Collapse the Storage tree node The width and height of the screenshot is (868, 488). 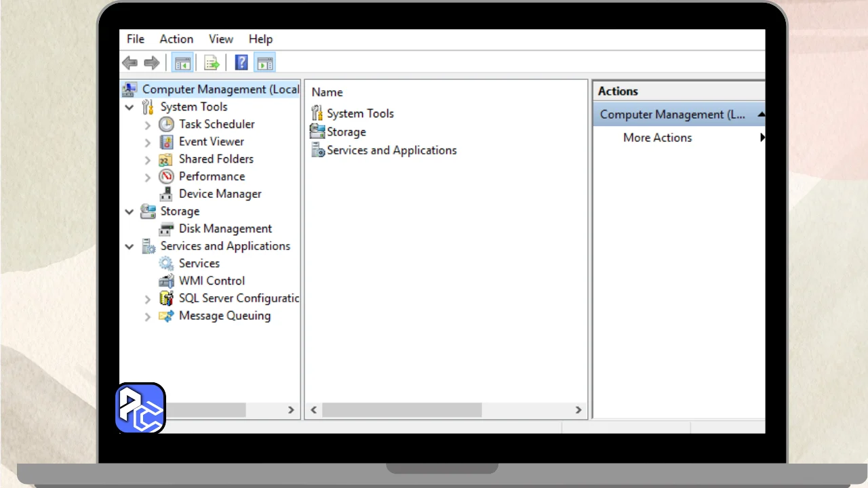(x=130, y=211)
